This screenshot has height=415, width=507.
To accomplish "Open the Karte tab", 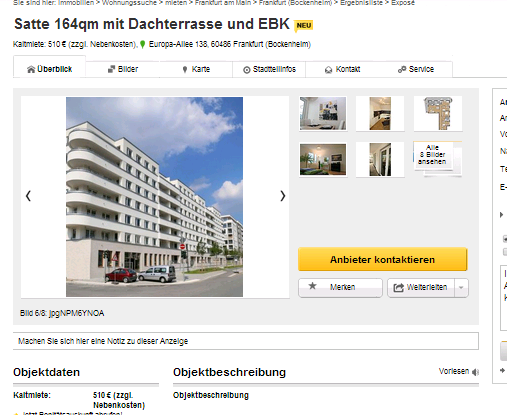I will [196, 69].
